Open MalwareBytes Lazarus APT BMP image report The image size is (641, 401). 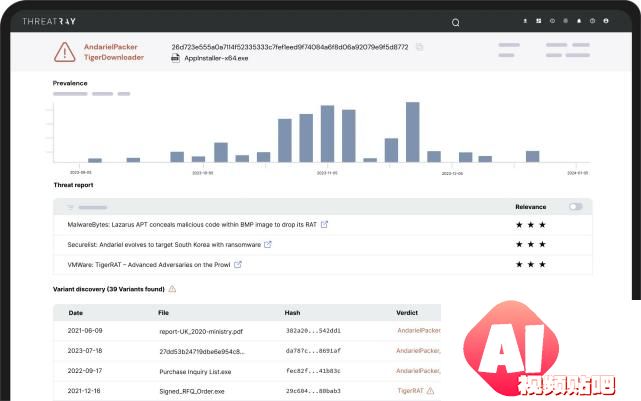pos(192,224)
